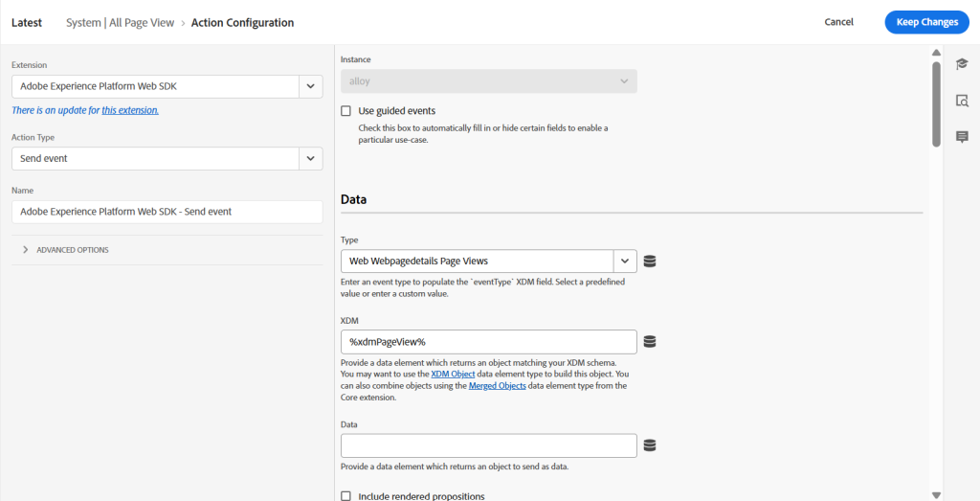Image resolution: width=980 pixels, height=501 pixels.
Task: Select the Latest label in header
Action: [x=27, y=23]
